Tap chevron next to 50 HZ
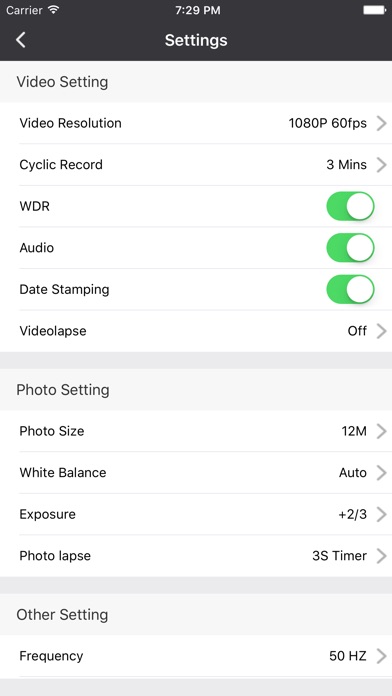 pyautogui.click(x=381, y=656)
